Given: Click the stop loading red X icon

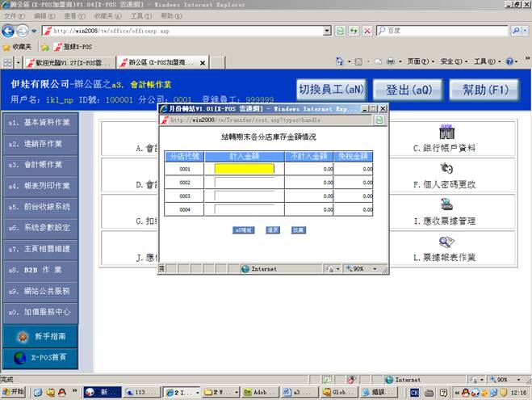Looking at the screenshot, I should 367,31.
